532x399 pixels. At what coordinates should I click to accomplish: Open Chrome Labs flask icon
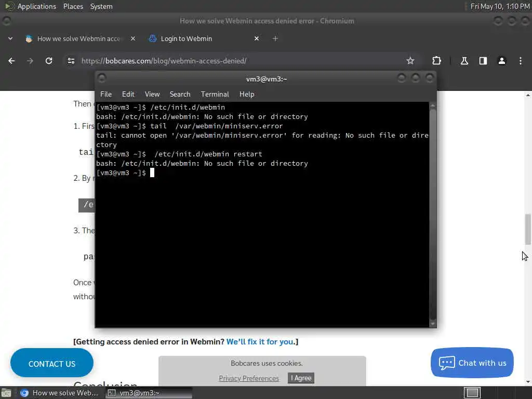coord(464,61)
